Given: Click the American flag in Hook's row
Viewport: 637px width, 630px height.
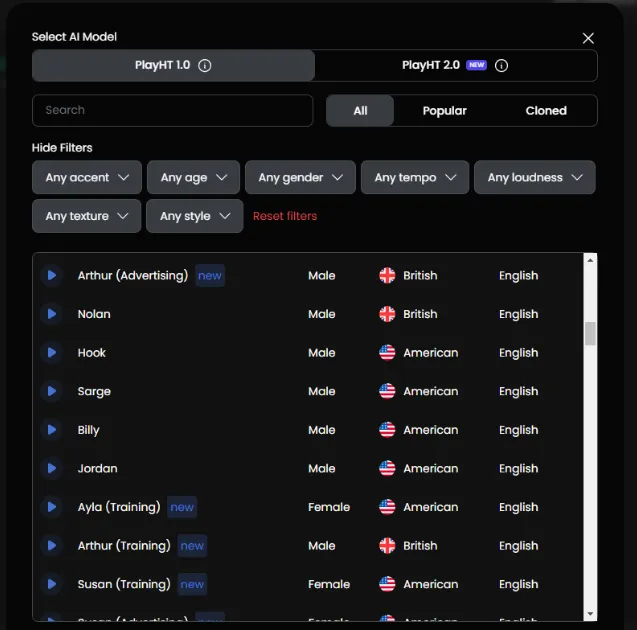Looking at the screenshot, I should pos(387,353).
